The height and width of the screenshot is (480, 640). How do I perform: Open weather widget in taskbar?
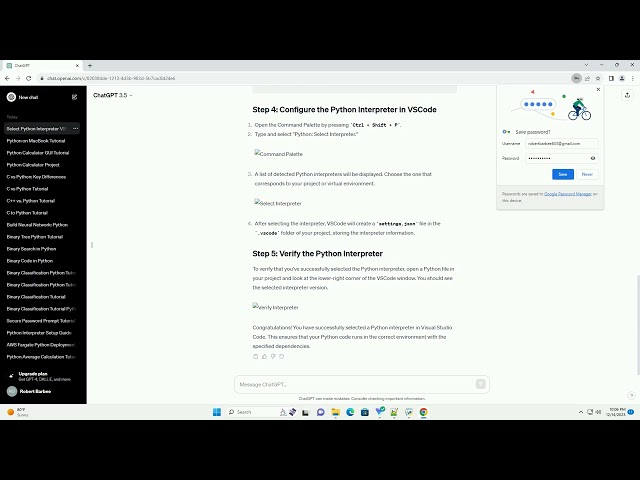pyautogui.click(x=18, y=412)
